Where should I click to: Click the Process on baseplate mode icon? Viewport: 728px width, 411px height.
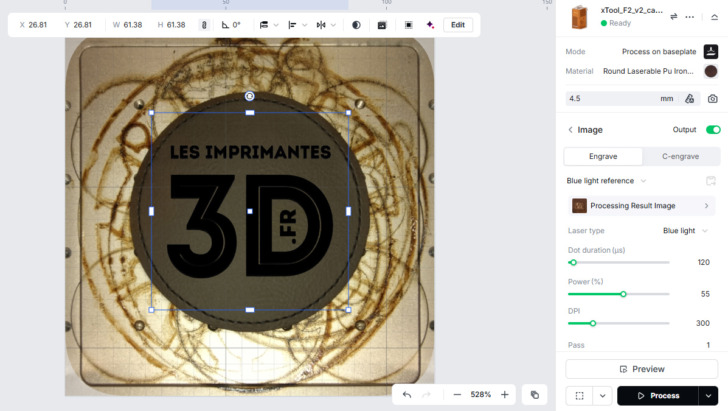pos(711,52)
